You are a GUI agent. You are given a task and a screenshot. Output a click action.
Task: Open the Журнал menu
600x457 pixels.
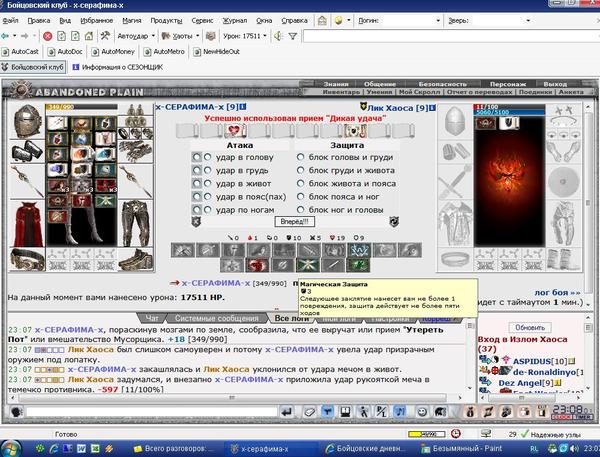pyautogui.click(x=235, y=21)
